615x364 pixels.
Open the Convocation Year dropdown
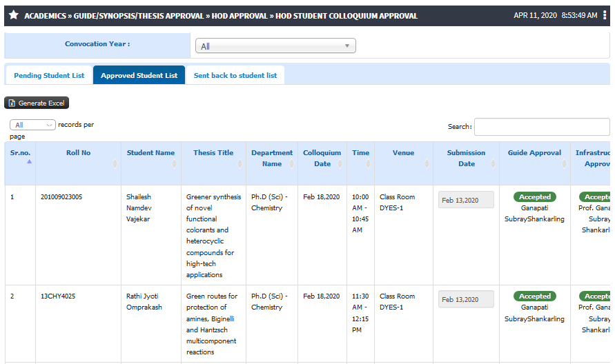pyautogui.click(x=275, y=45)
